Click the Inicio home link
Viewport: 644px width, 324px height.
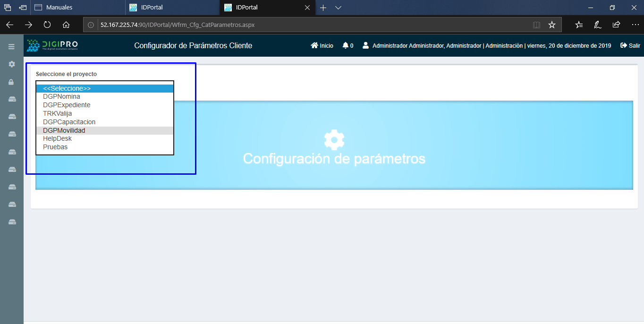(322, 46)
